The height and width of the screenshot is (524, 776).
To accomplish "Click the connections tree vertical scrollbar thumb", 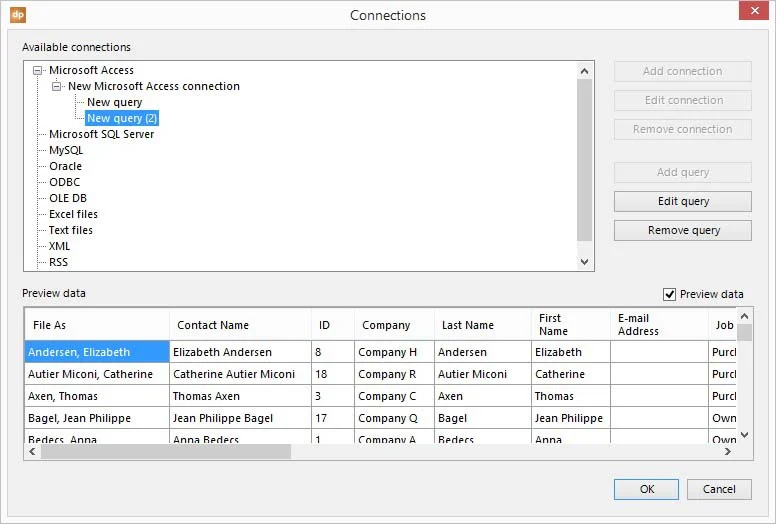I will coord(584,160).
